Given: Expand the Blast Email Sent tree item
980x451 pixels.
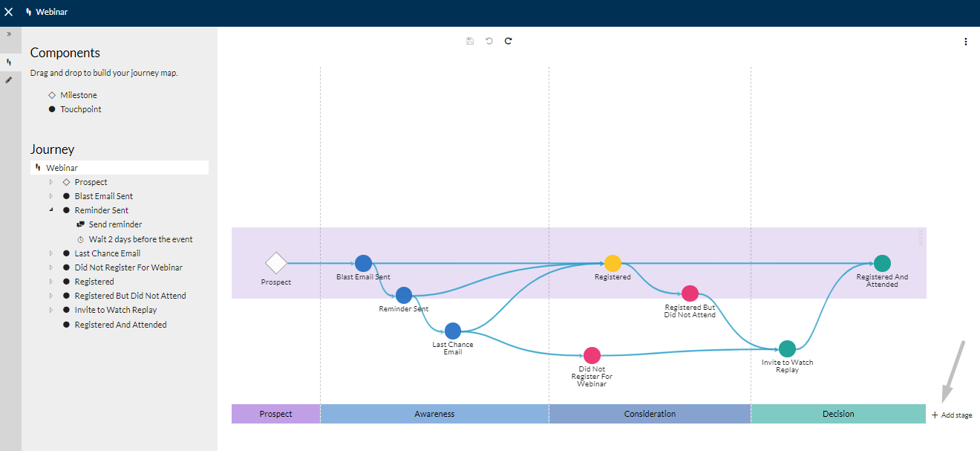Looking at the screenshot, I should (x=51, y=196).
